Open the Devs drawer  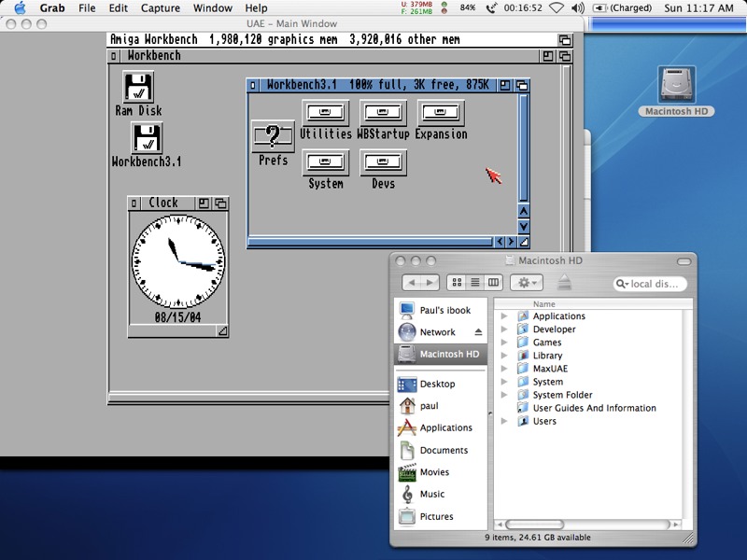click(383, 162)
